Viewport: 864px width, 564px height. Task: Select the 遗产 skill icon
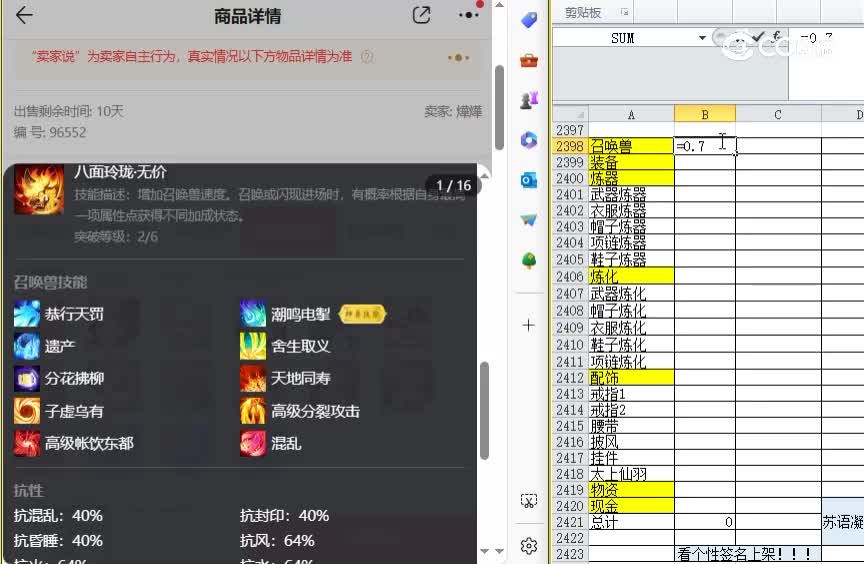[27, 346]
